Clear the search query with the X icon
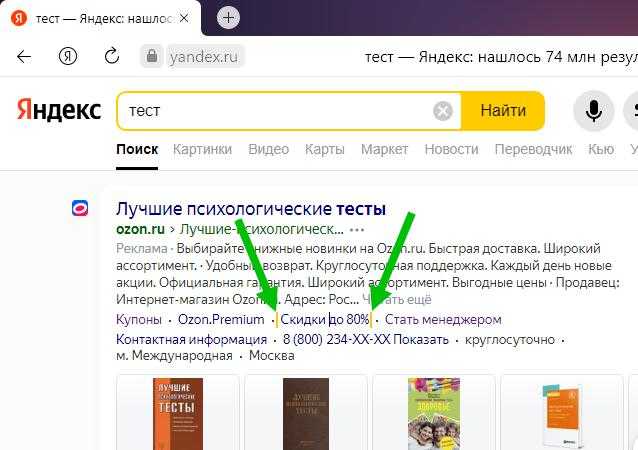 pyautogui.click(x=443, y=111)
